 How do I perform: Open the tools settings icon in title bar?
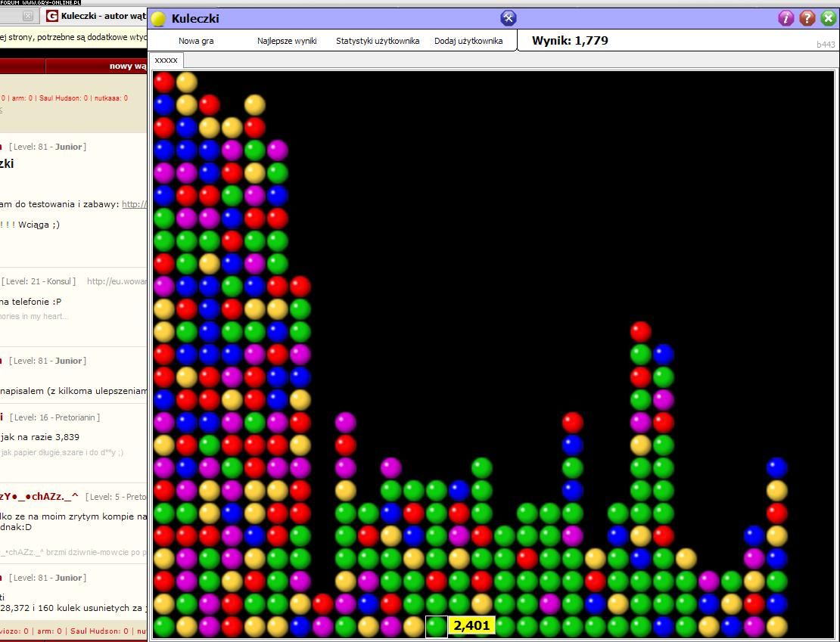point(509,18)
